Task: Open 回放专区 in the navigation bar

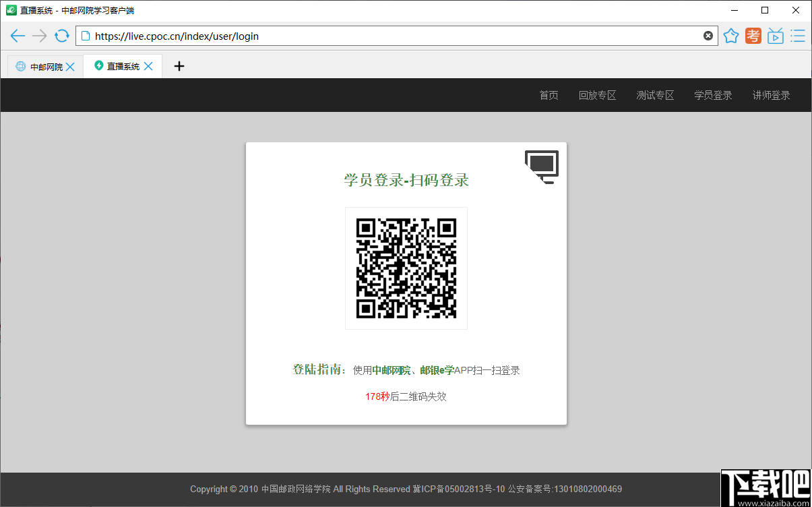Action: 598,96
